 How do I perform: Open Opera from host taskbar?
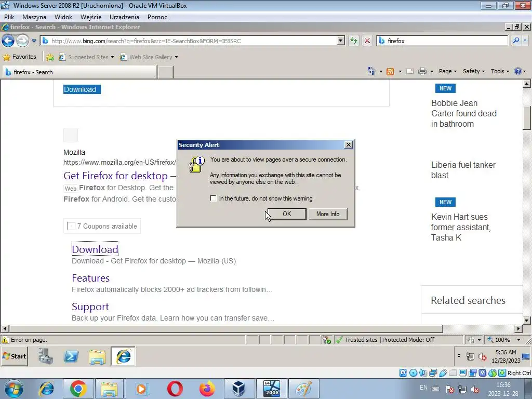pyautogui.click(x=175, y=389)
